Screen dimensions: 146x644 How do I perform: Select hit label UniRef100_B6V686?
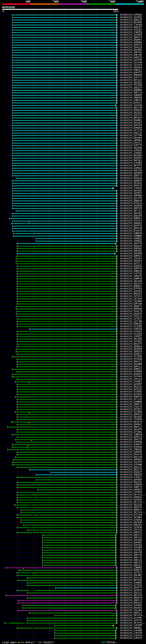click(131, 22)
